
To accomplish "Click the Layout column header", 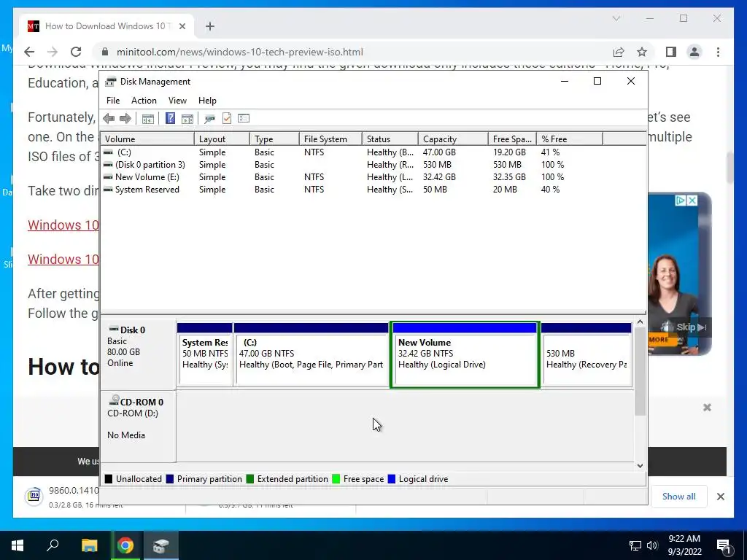I will point(222,139).
